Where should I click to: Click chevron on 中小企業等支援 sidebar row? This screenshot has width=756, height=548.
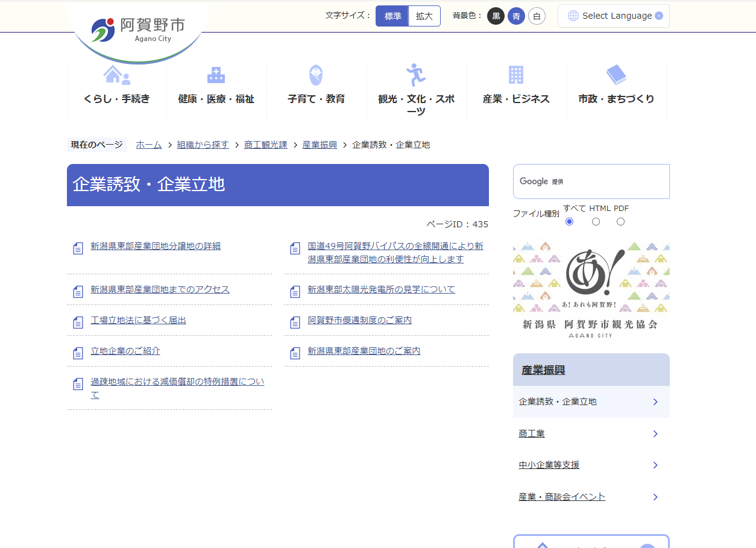tap(655, 465)
